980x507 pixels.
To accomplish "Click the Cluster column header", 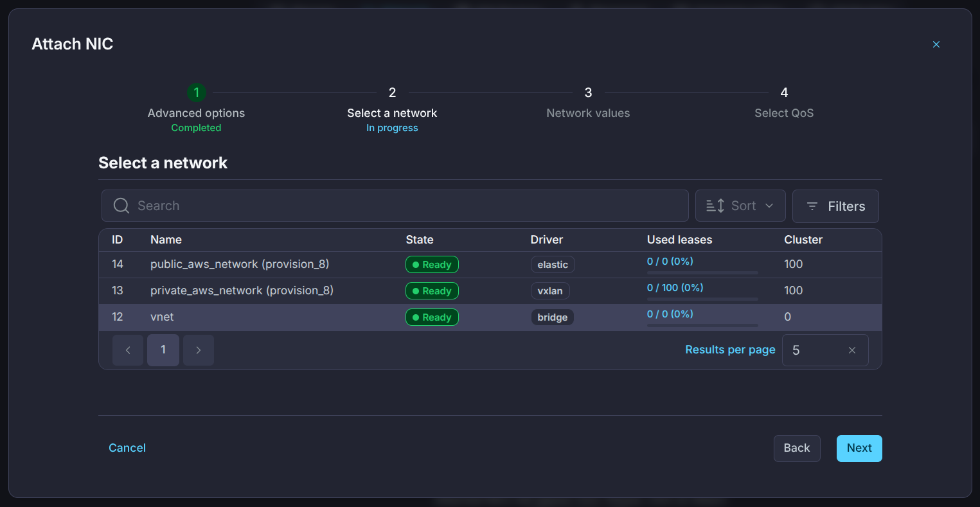I will [803, 240].
